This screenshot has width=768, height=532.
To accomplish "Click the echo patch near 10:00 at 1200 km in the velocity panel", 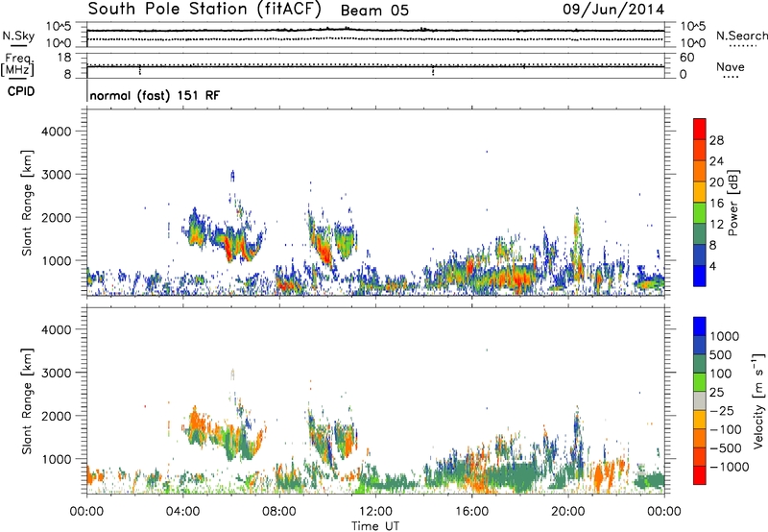I will (324, 442).
